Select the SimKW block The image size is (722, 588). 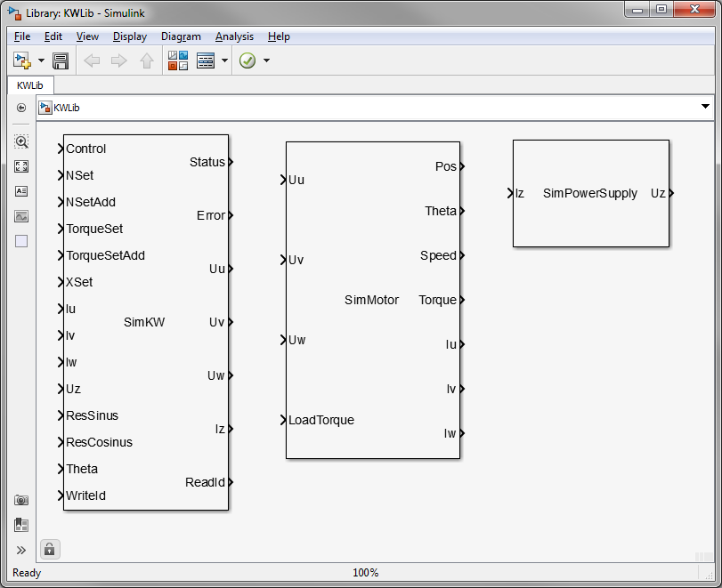tap(144, 322)
